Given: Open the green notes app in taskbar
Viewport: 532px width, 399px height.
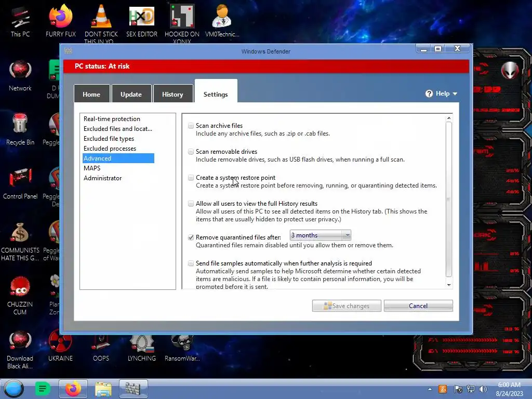Looking at the screenshot, I should point(43,389).
